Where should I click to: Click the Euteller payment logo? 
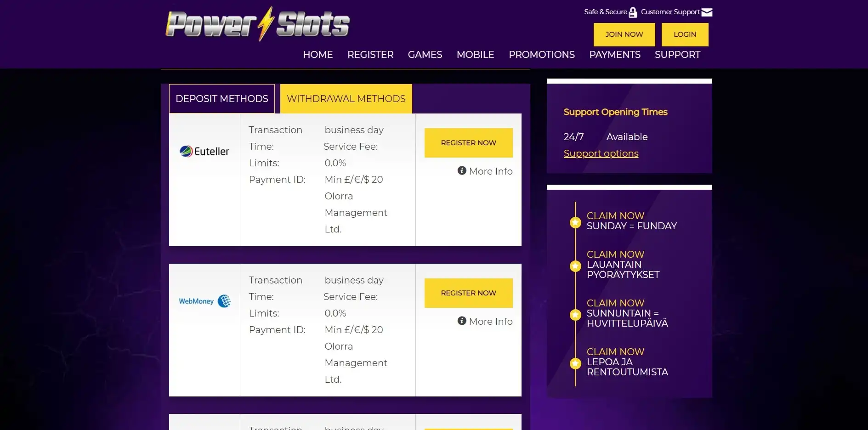[204, 151]
